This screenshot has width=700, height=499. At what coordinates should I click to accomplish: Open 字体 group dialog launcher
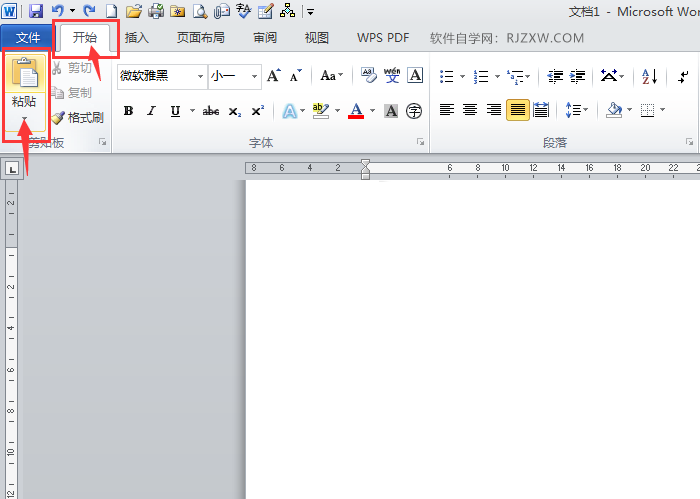tap(421, 142)
